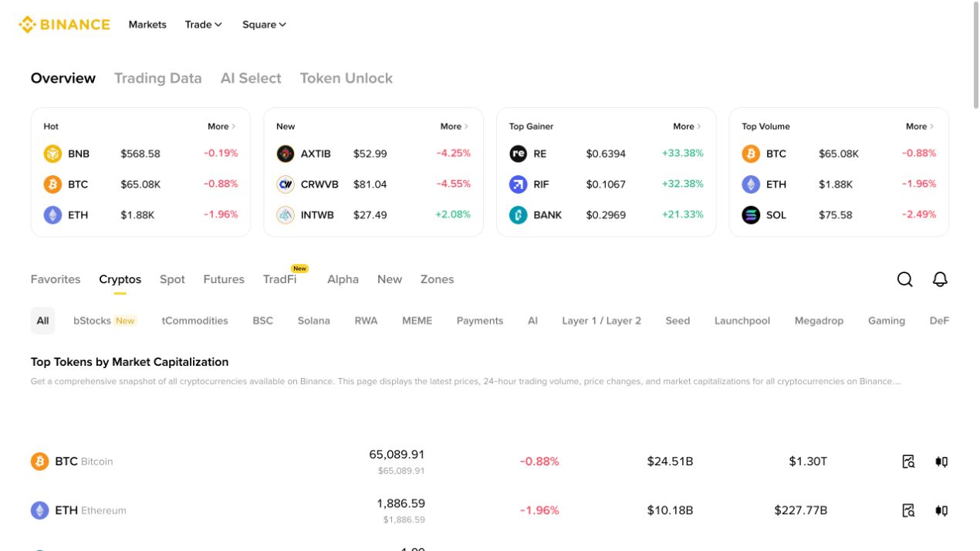Click Bitcoin icon in the market table

coord(39,461)
